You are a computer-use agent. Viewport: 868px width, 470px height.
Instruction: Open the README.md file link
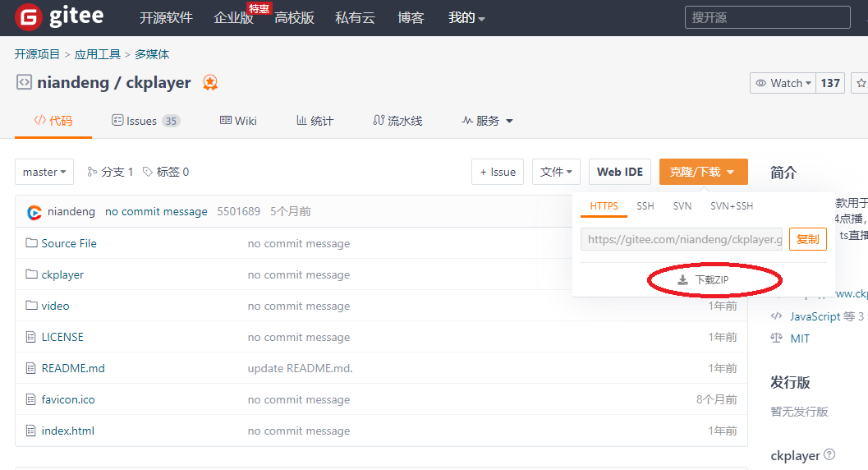pos(73,368)
